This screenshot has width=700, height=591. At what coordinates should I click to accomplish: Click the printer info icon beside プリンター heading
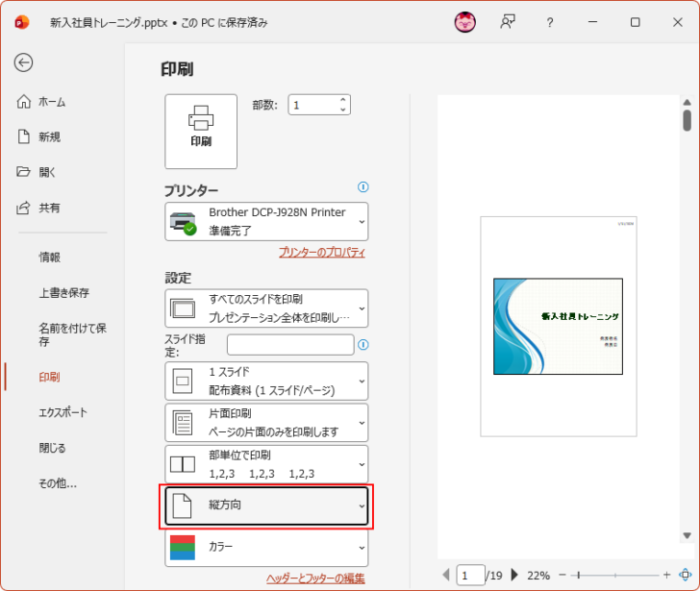pyautogui.click(x=362, y=186)
